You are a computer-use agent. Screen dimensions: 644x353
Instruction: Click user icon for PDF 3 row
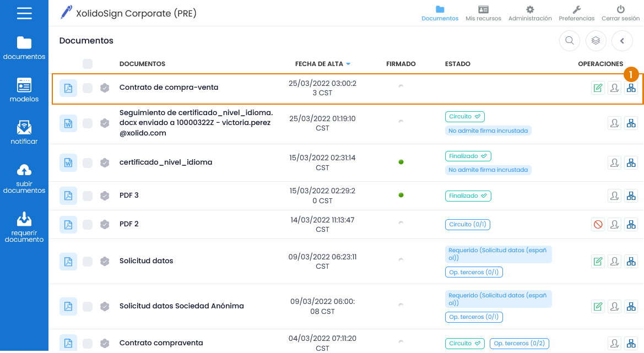point(614,195)
